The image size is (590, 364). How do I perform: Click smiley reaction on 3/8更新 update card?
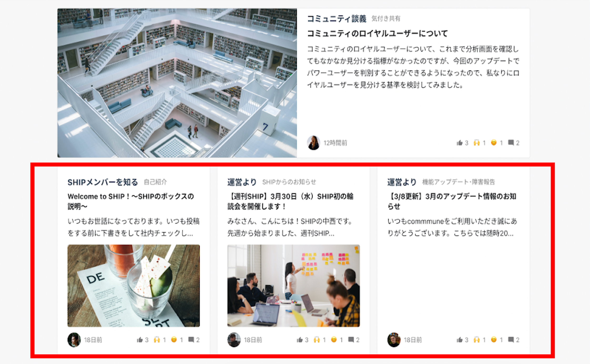[x=494, y=340]
